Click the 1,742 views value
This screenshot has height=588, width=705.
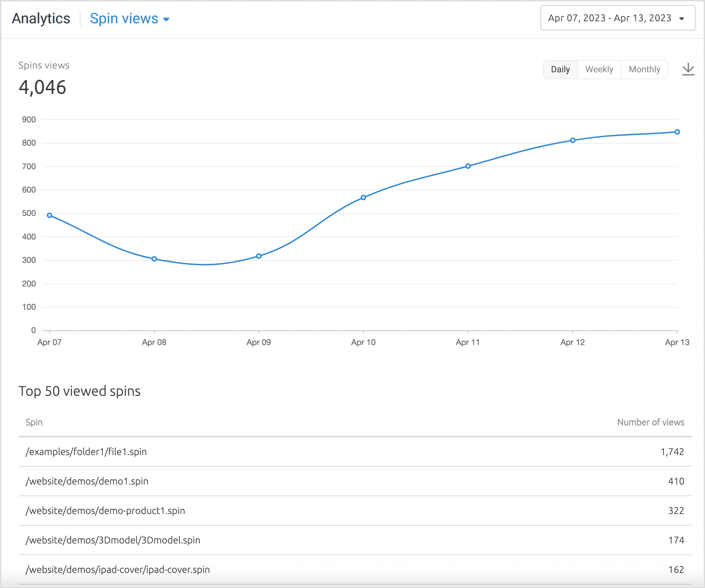pos(672,452)
